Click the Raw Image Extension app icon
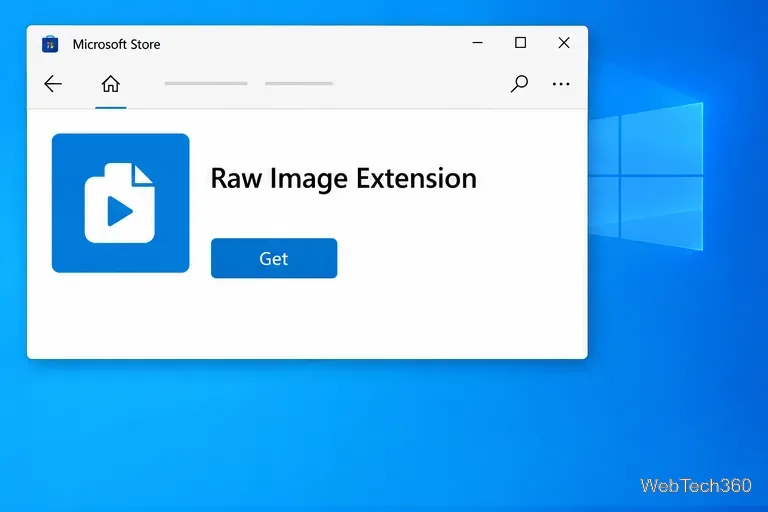Image resolution: width=768 pixels, height=512 pixels. coord(120,203)
